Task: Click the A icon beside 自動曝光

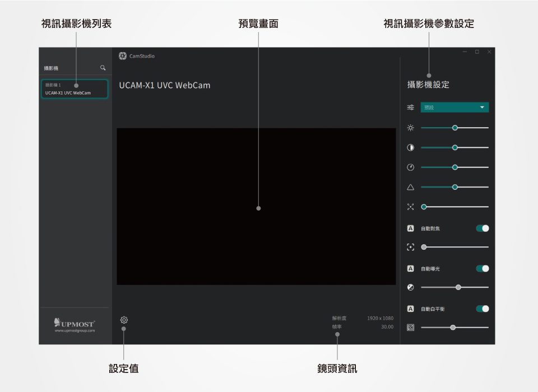Action: (410, 269)
